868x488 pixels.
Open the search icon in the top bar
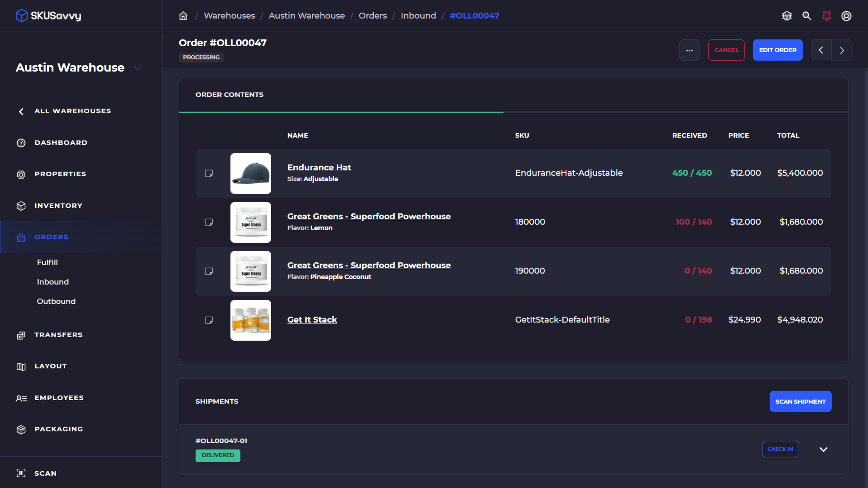[807, 15]
